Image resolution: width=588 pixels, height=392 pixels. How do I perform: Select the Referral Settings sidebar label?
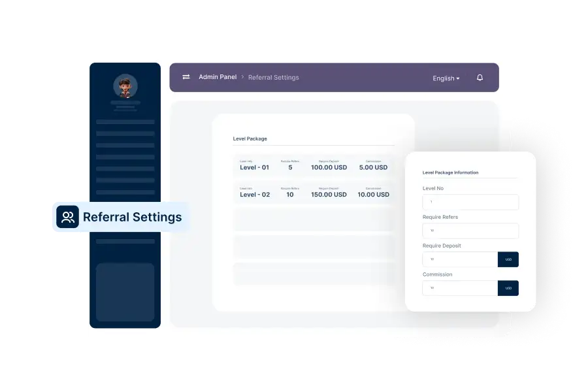click(132, 217)
